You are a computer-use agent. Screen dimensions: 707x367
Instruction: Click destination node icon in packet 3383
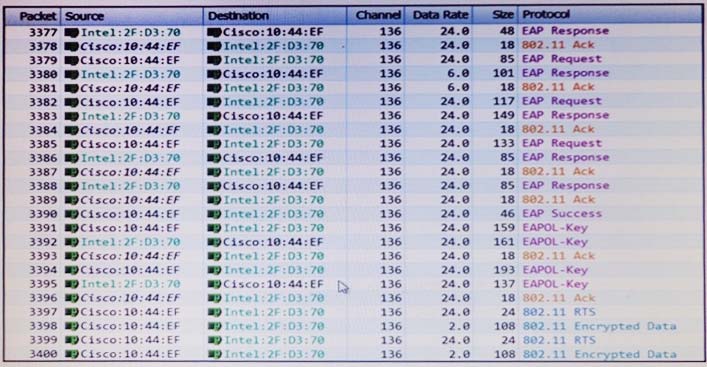coord(214,116)
